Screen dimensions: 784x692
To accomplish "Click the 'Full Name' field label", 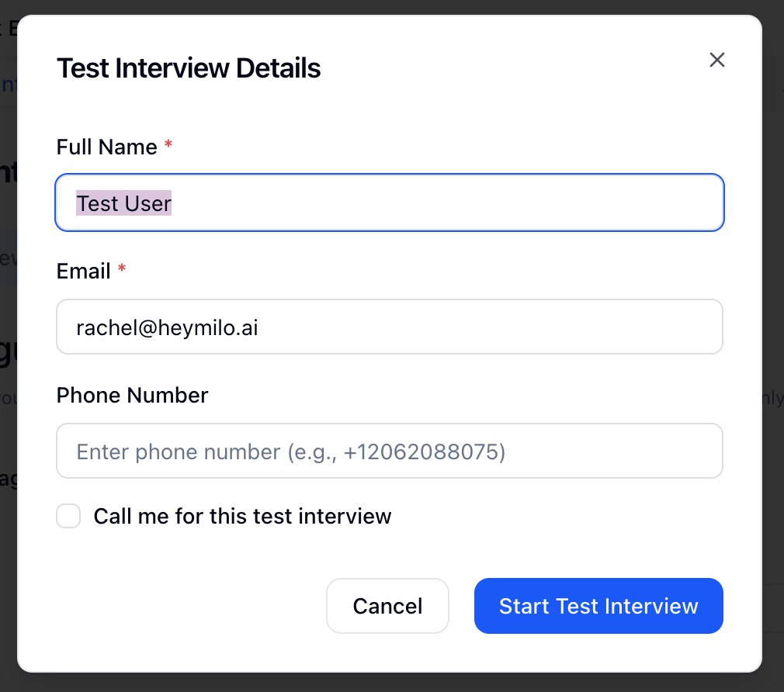I will pyautogui.click(x=106, y=147).
